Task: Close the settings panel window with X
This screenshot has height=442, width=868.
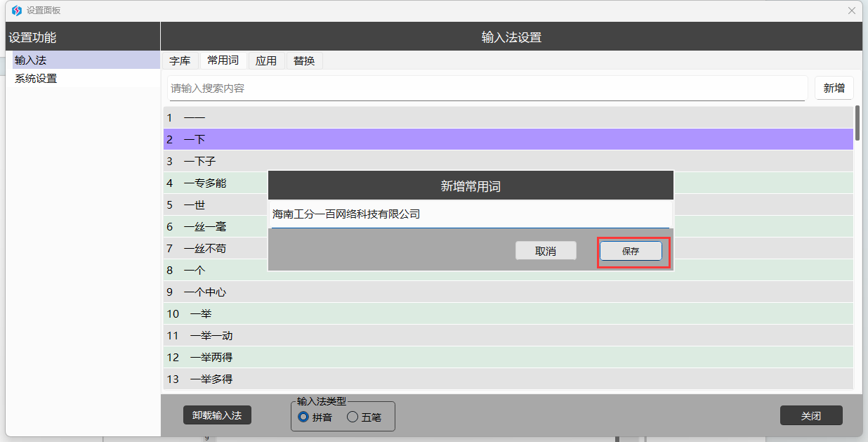Action: click(x=852, y=11)
